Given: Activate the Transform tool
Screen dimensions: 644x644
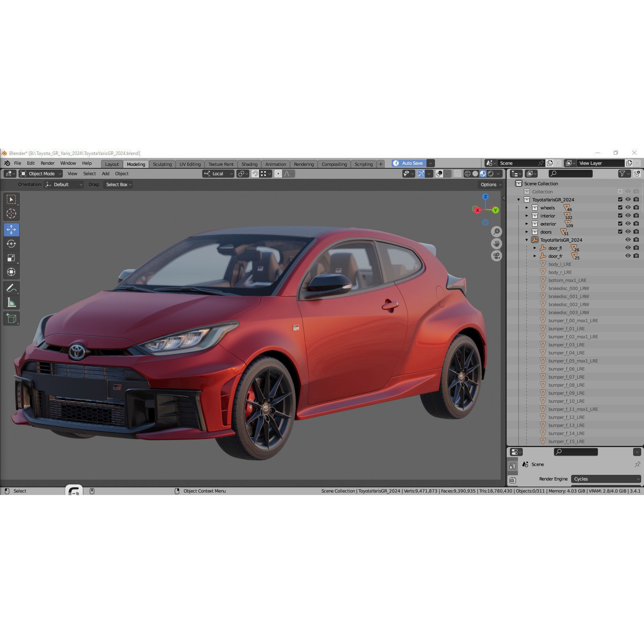Looking at the screenshot, I should click(x=11, y=272).
